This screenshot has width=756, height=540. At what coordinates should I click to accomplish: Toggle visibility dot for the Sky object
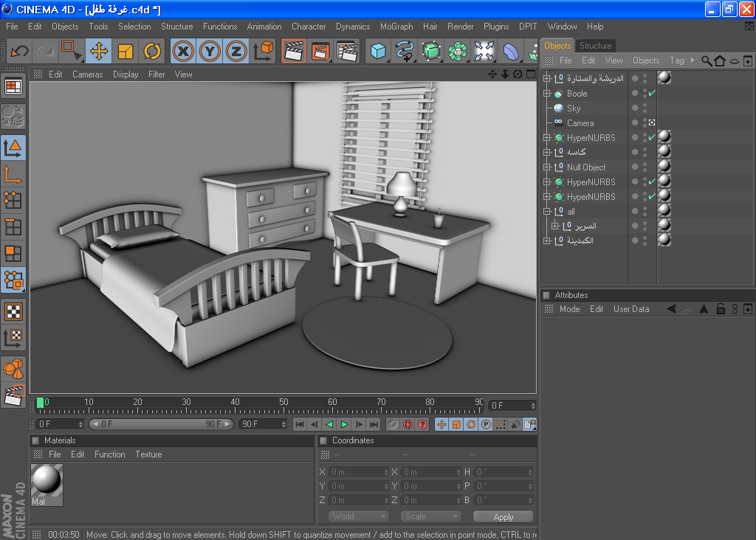point(635,108)
